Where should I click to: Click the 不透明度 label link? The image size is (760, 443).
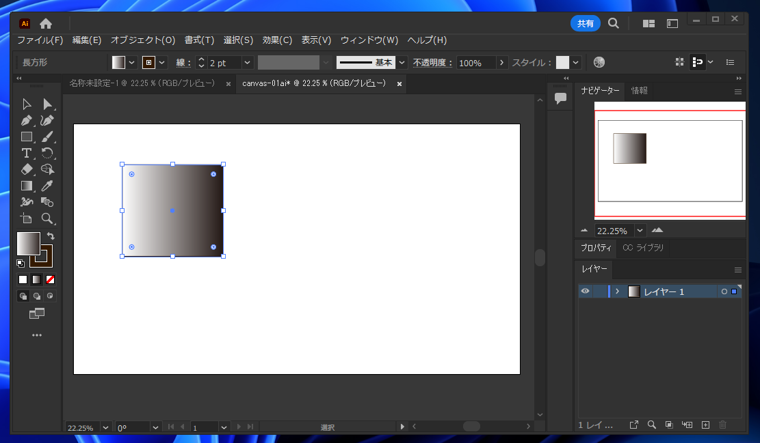point(432,63)
